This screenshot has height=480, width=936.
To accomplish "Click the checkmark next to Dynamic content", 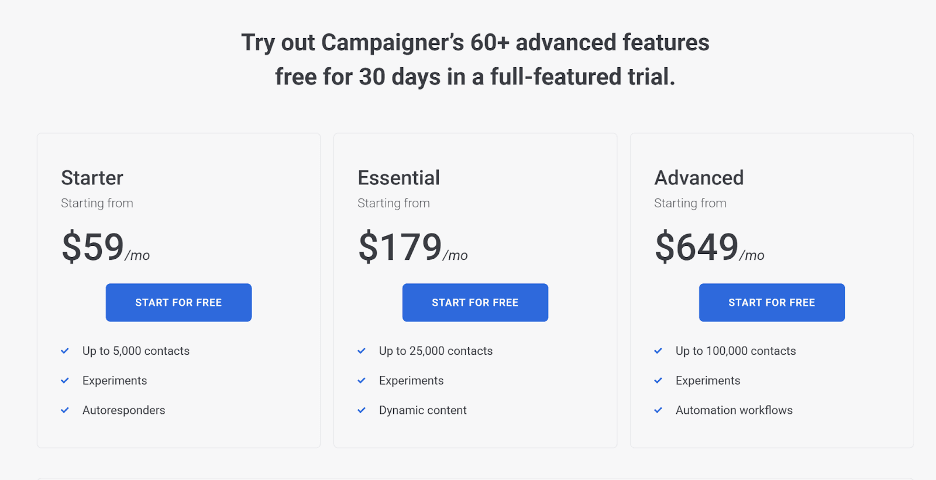I will coord(362,410).
